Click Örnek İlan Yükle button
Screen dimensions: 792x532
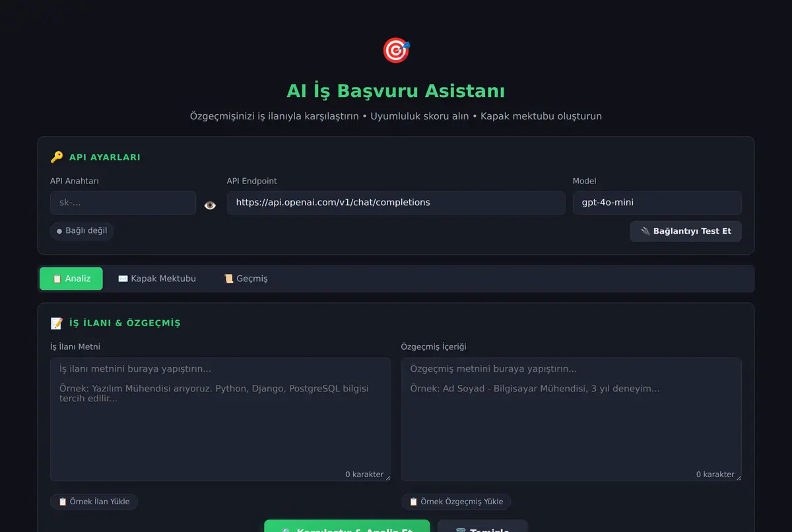point(94,502)
